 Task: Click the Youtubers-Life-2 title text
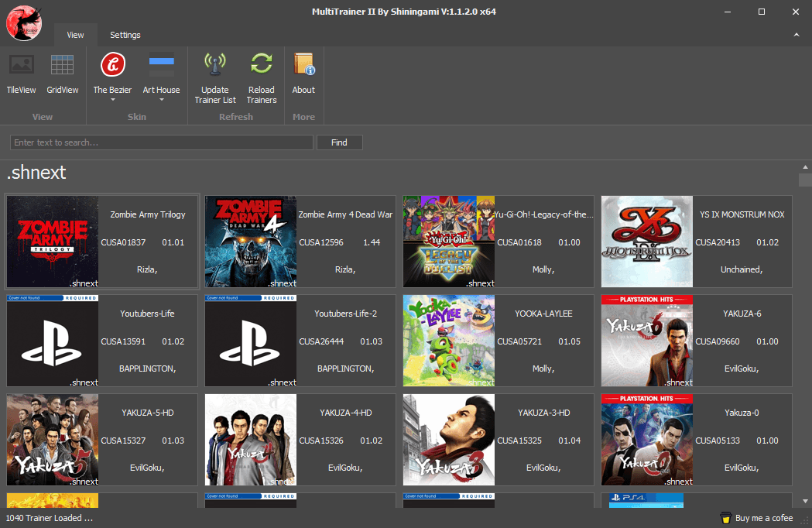pyautogui.click(x=345, y=314)
